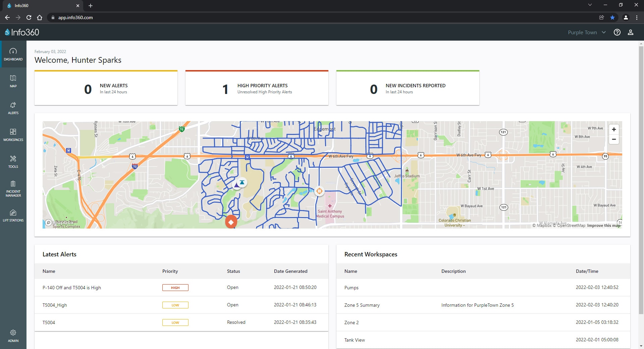Select the Dashboard sidebar item

[x=13, y=54]
